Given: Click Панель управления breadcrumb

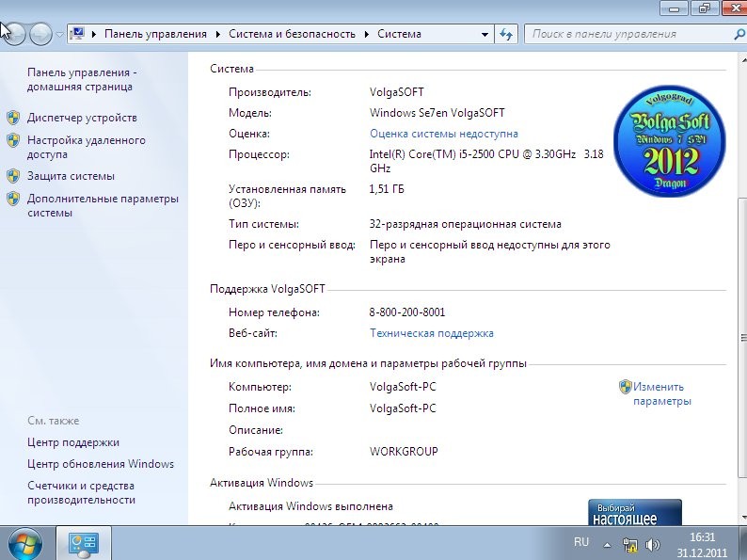Looking at the screenshot, I should [155, 34].
